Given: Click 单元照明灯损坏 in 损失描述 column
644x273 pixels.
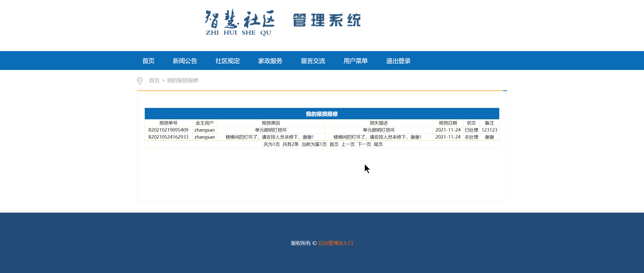Looking at the screenshot, I should click(x=379, y=130).
